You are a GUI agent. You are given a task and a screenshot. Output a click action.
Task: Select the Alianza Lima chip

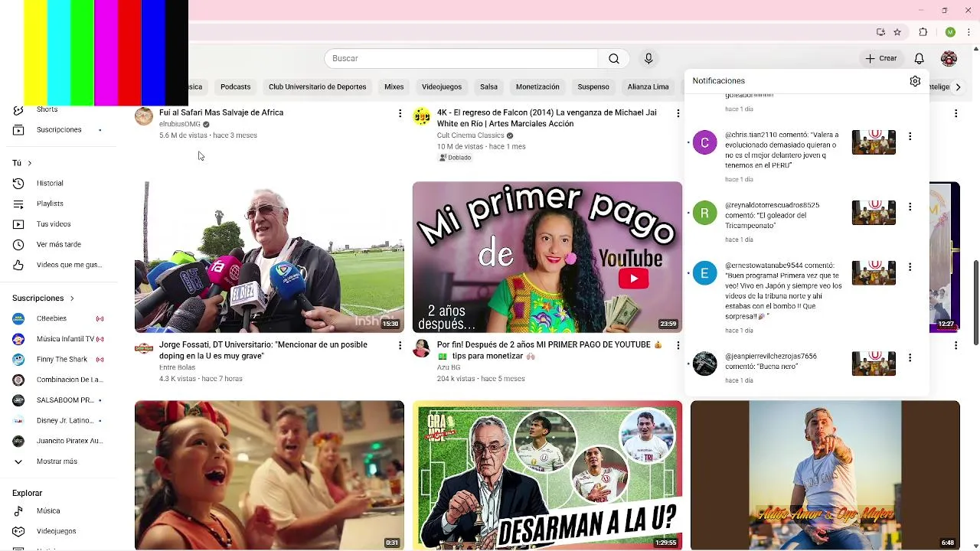tap(648, 87)
